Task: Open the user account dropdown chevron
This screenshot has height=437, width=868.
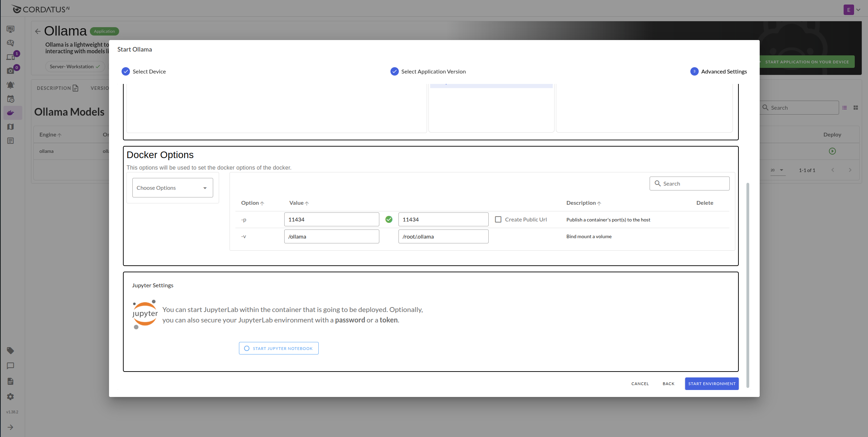Action: click(x=858, y=10)
